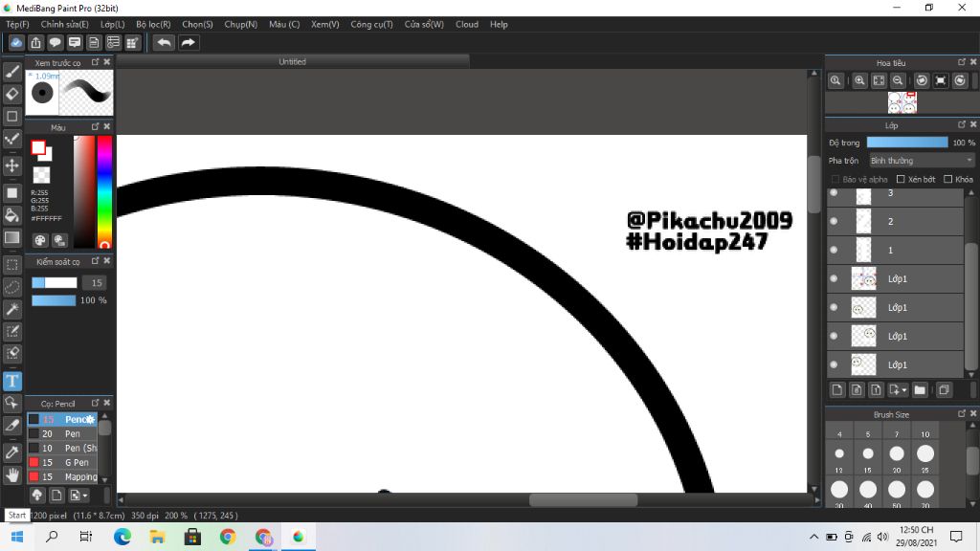Click the Redo arrow
Image resolution: width=980 pixels, height=551 pixels.
pyautogui.click(x=188, y=42)
